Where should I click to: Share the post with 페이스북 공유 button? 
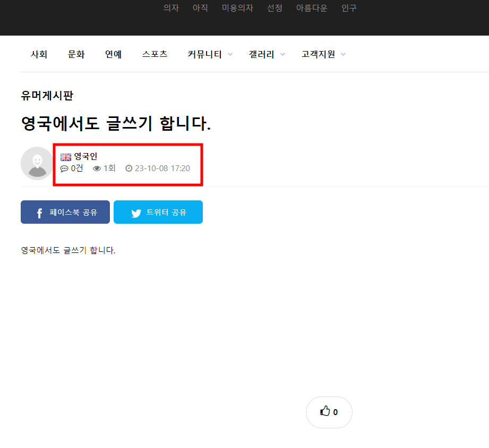[65, 212]
